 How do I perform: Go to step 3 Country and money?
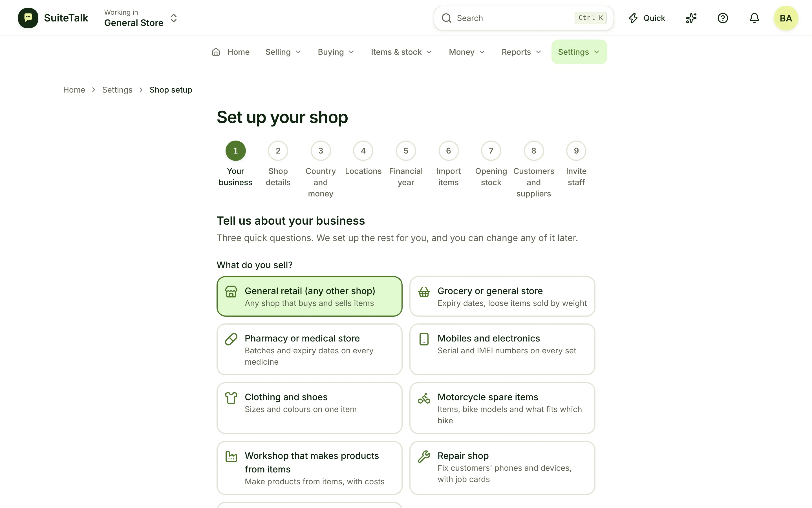321,170
